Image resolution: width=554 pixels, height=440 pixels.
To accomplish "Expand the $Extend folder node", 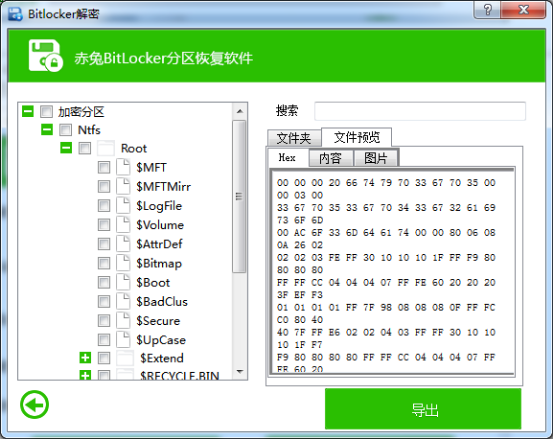I will point(85,358).
